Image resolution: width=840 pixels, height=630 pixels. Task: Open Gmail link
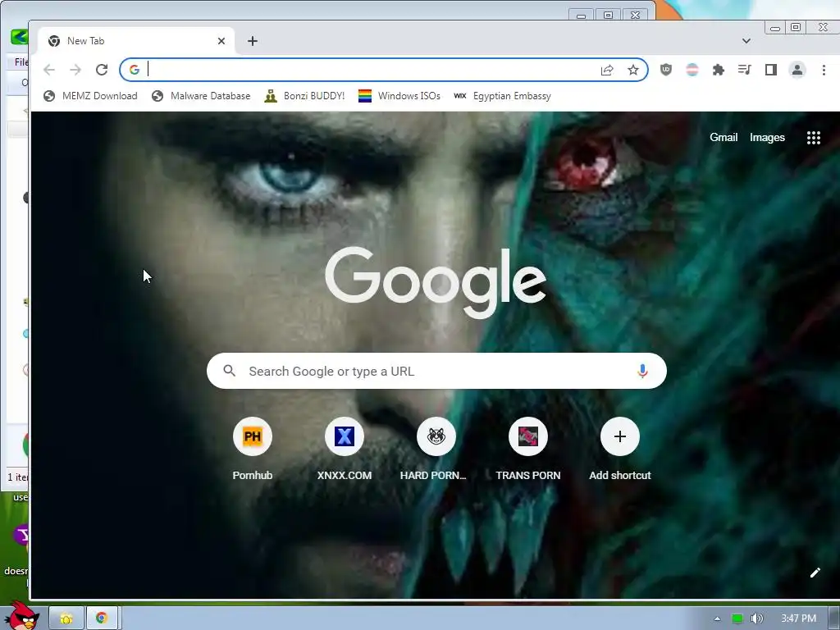coord(724,137)
